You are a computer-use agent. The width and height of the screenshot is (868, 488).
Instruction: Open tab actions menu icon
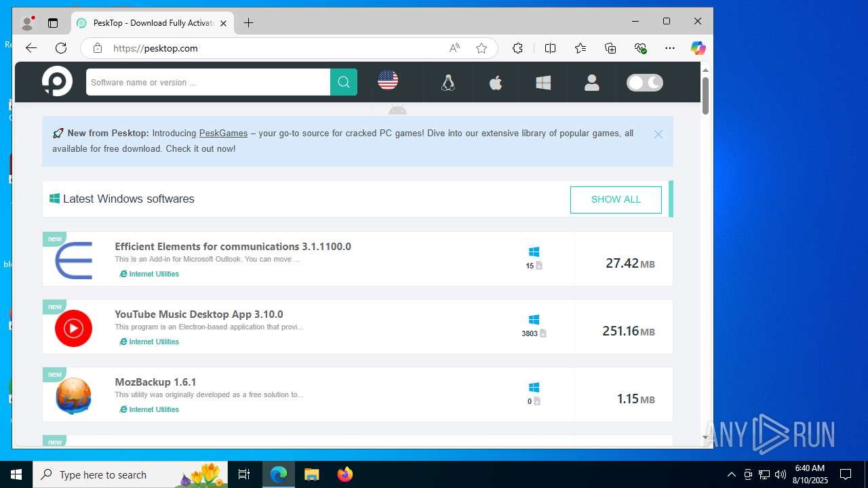coord(53,23)
